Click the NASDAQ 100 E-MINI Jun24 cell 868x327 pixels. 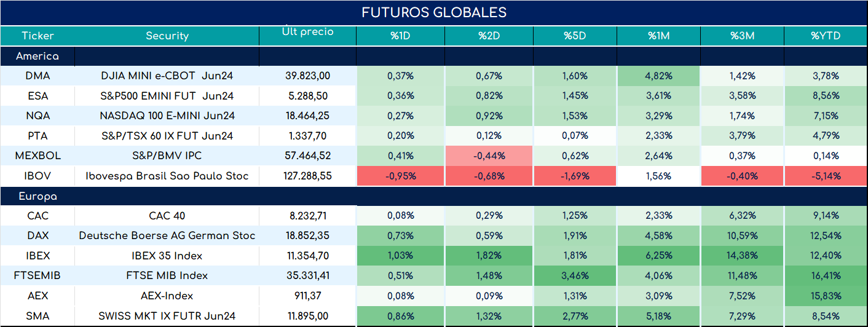point(167,116)
